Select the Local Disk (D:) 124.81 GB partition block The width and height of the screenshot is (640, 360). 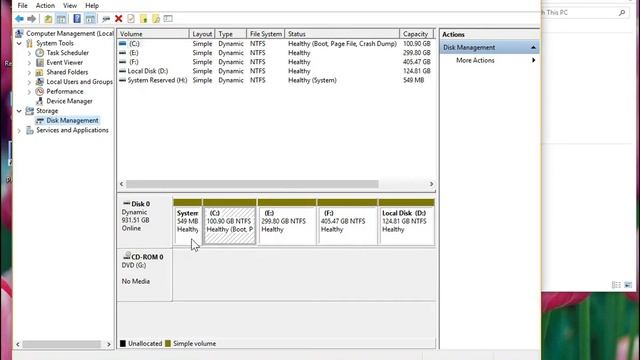pos(407,222)
